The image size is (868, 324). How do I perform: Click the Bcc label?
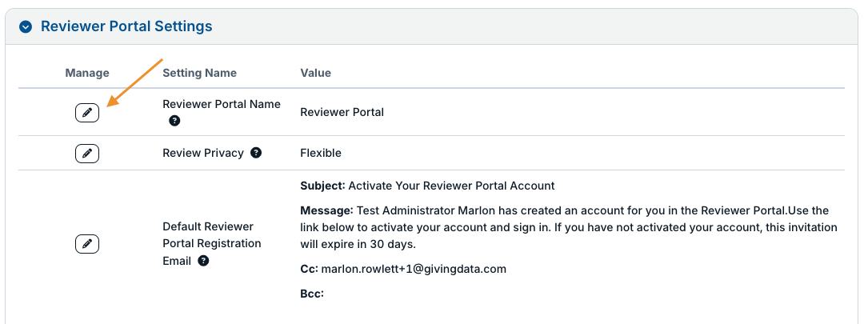tap(312, 294)
